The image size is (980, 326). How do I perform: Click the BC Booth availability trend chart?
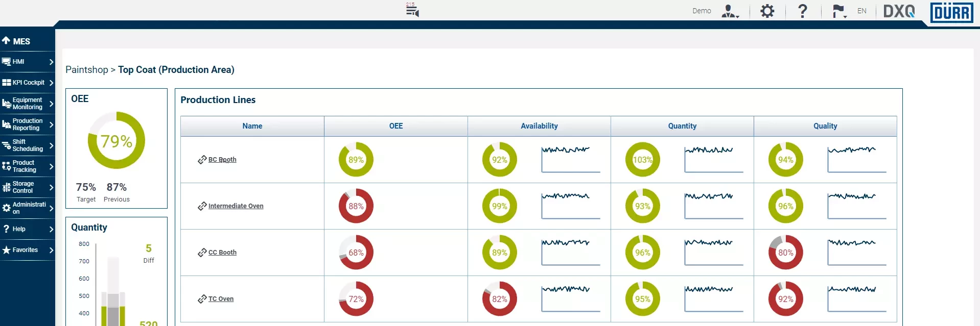coord(570,159)
